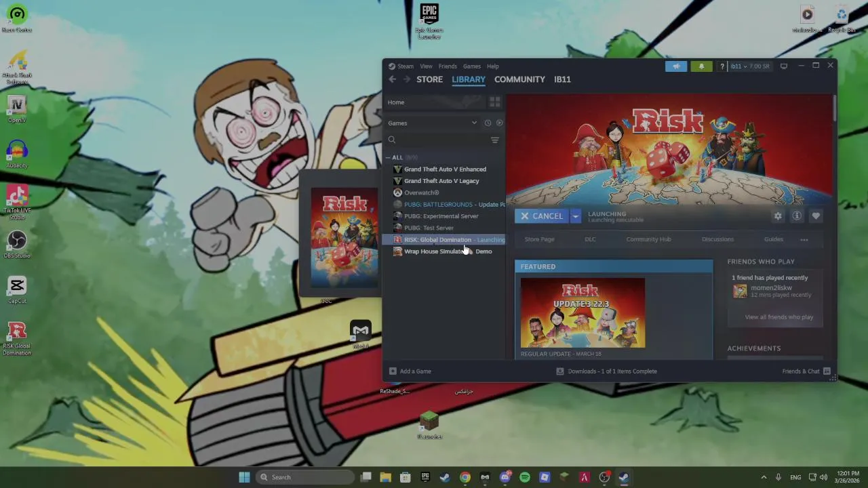Open the RISK DLC link
The width and height of the screenshot is (868, 488).
pyautogui.click(x=591, y=239)
